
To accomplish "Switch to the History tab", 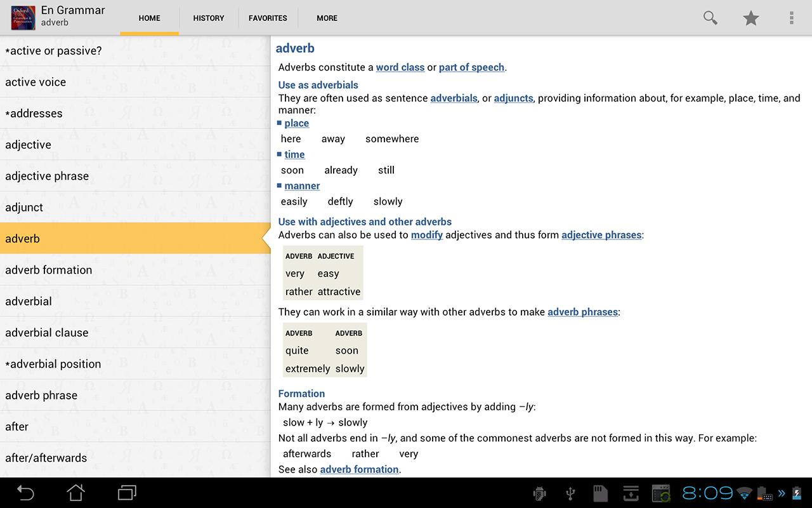I will [x=209, y=18].
